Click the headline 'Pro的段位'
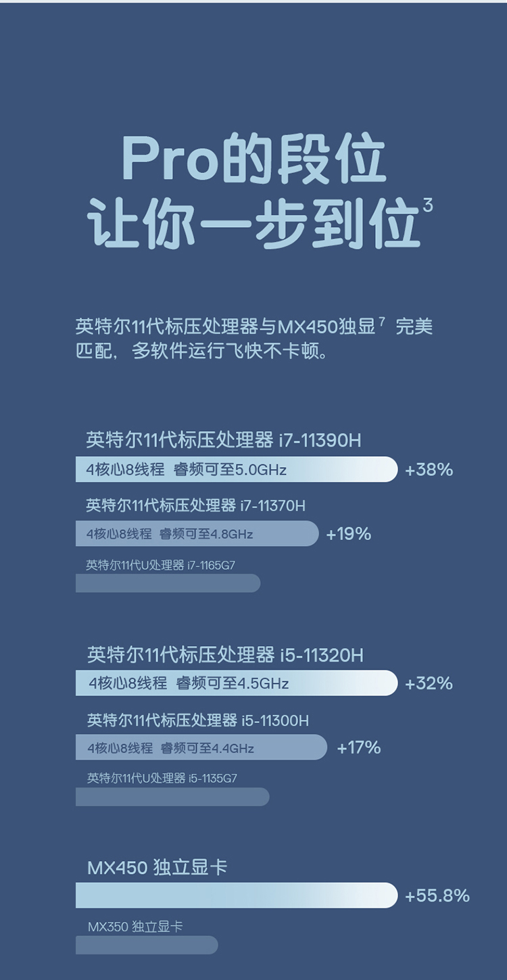 coord(254,159)
